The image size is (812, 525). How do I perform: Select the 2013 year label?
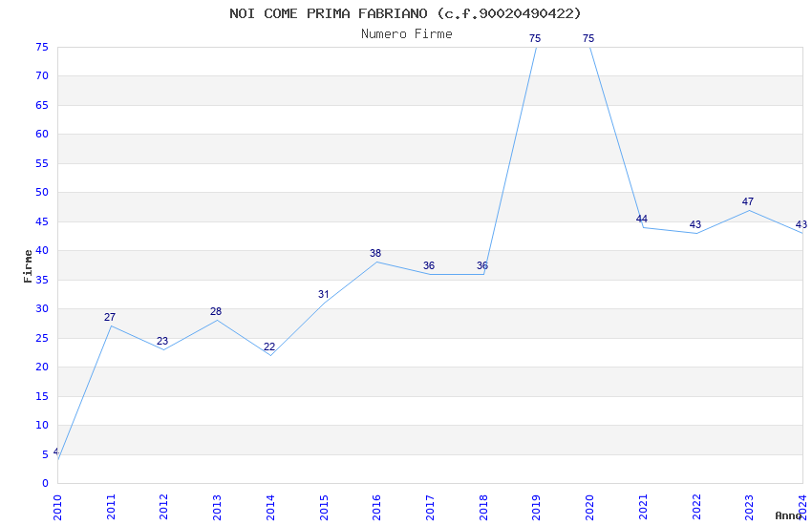click(217, 507)
